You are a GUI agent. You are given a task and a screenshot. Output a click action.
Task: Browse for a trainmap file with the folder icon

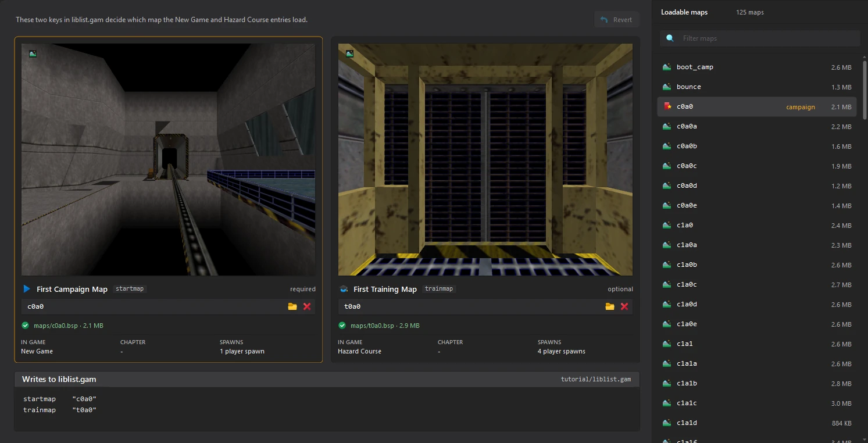click(610, 306)
